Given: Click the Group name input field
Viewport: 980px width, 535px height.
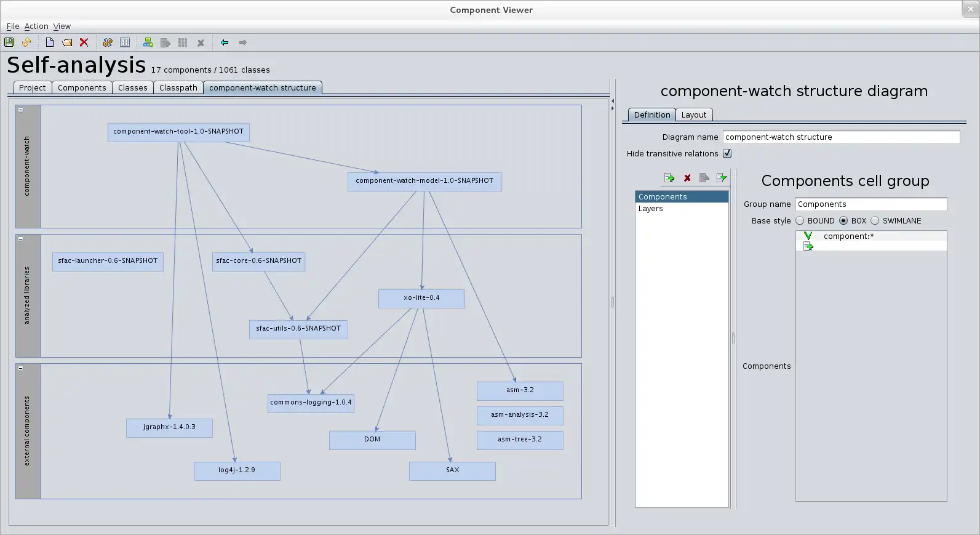Looking at the screenshot, I should 871,204.
